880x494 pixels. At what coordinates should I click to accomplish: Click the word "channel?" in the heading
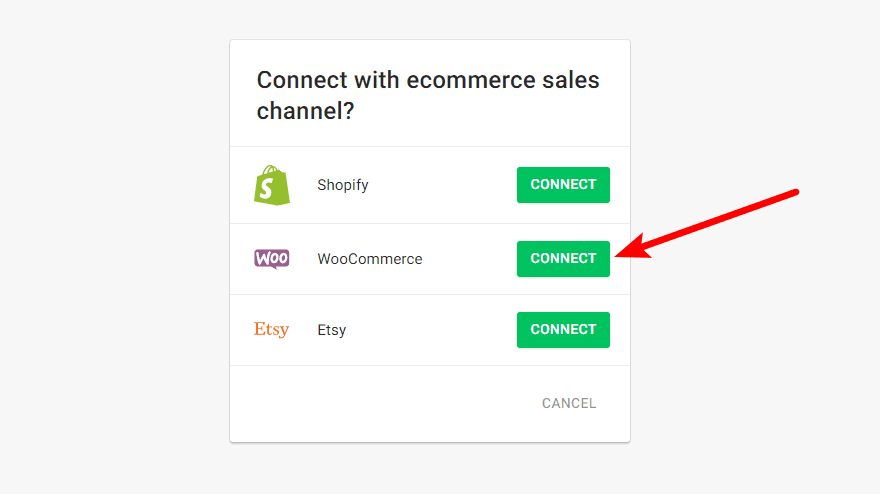pyautogui.click(x=306, y=111)
